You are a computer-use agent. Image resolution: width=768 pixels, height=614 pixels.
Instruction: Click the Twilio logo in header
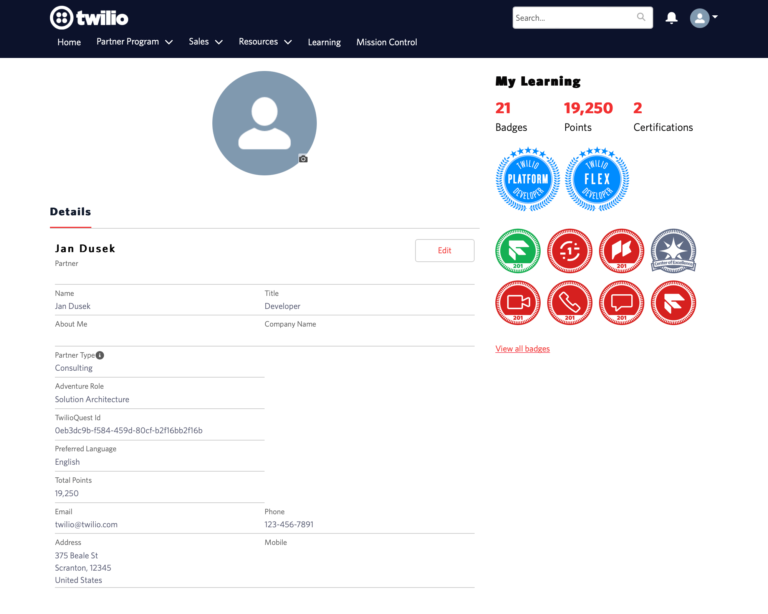tap(89, 17)
